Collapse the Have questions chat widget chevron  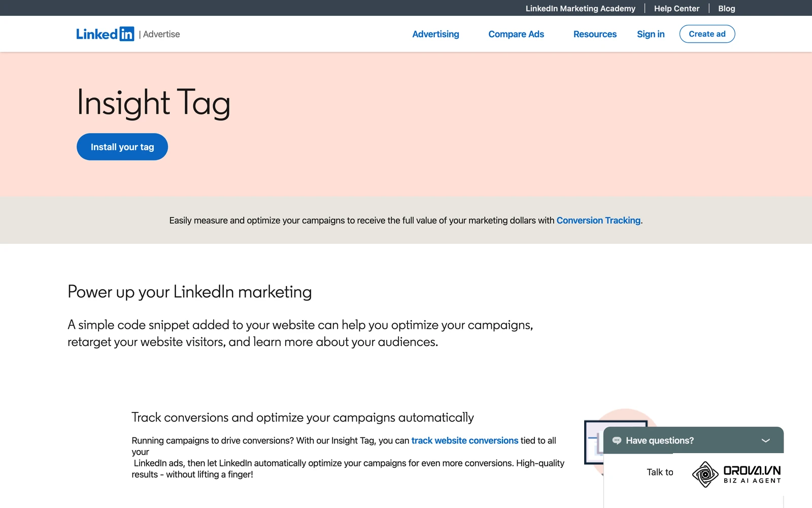click(766, 440)
